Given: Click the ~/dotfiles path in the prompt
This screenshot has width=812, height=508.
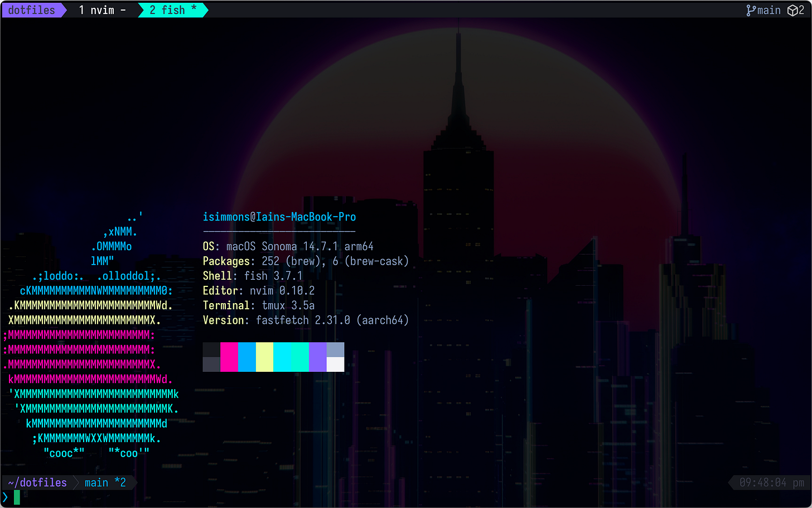Looking at the screenshot, I should click(x=37, y=483).
